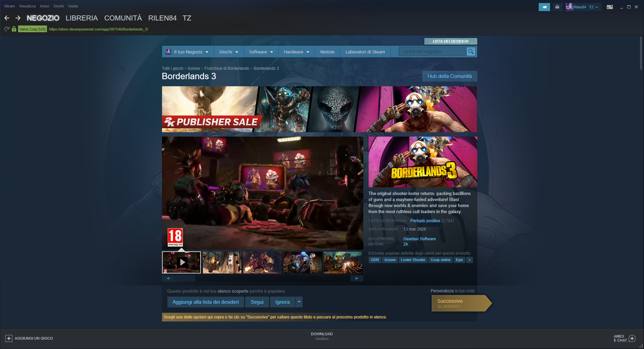Open the Steam menu
This screenshot has width=644, height=349.
9,6
